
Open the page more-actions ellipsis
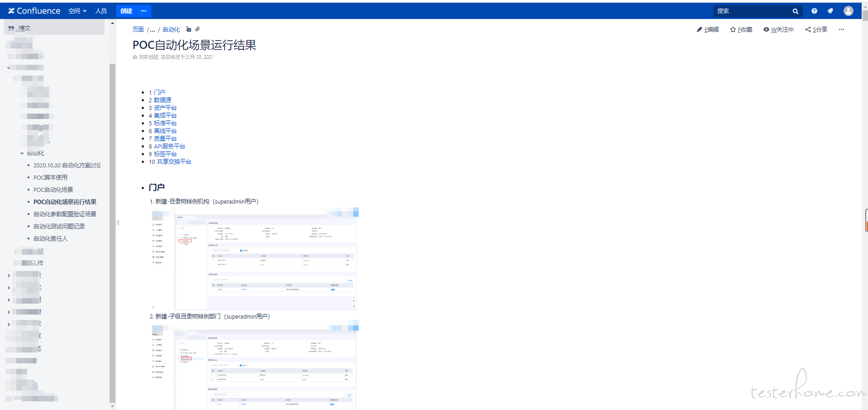coord(841,29)
